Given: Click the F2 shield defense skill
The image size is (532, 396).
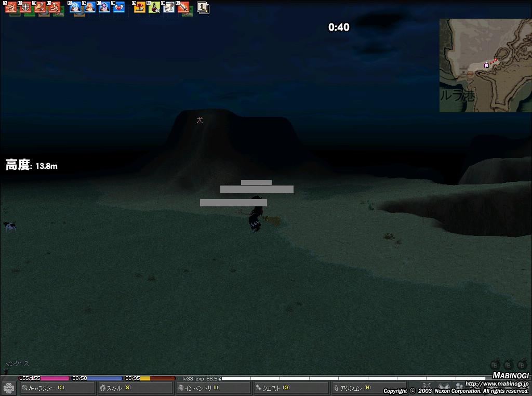Looking at the screenshot, I should click(x=25, y=8).
